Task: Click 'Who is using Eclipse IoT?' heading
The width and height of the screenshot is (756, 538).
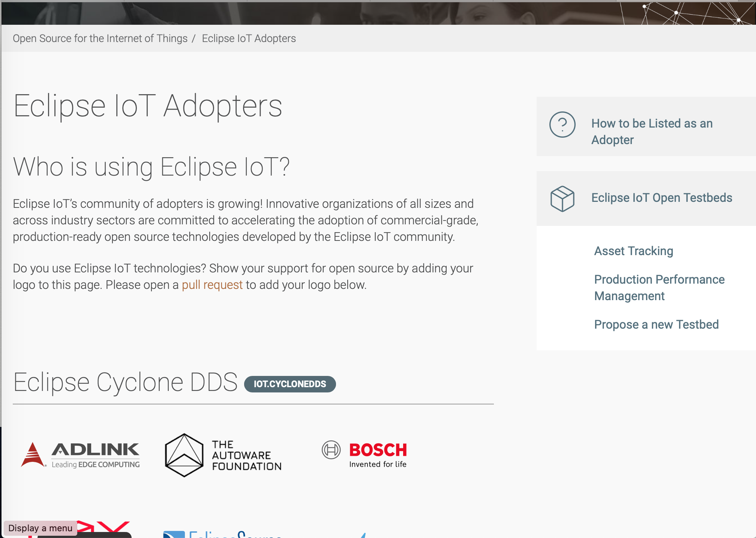Action: (x=151, y=167)
